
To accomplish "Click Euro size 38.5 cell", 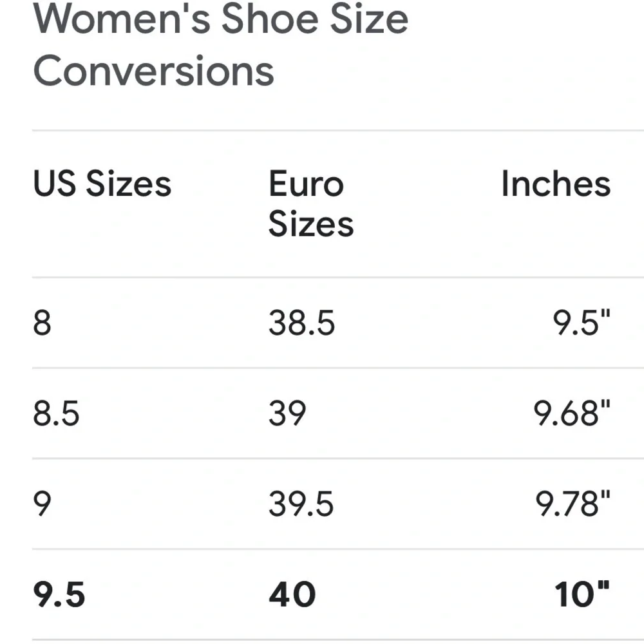I will (x=302, y=323).
